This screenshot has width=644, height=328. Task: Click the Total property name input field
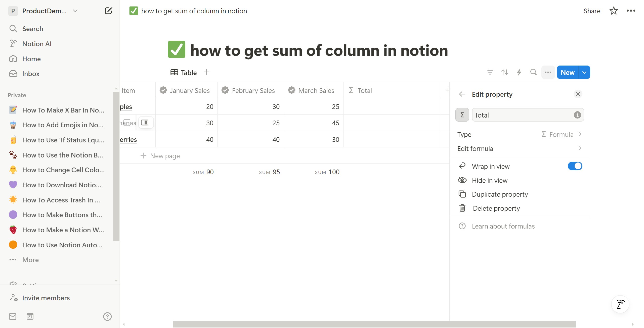coord(528,115)
